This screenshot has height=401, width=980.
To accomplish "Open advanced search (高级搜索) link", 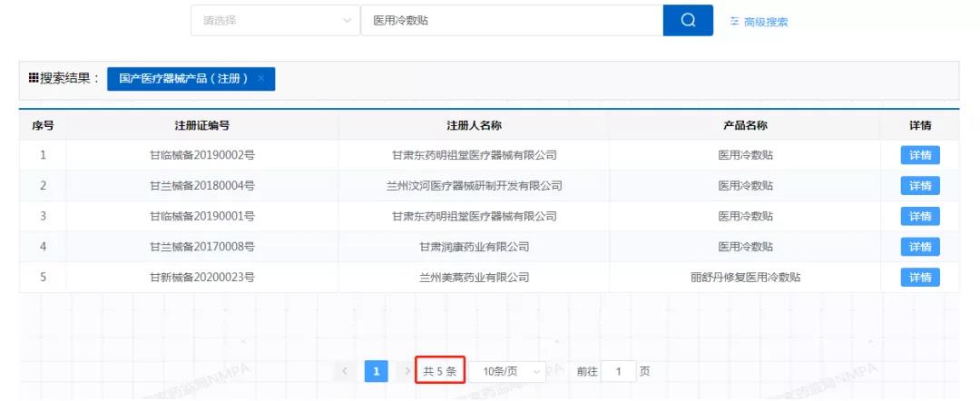I will (765, 22).
